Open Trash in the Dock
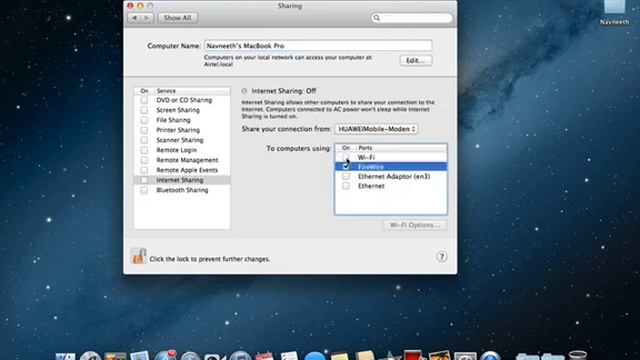 (x=578, y=355)
